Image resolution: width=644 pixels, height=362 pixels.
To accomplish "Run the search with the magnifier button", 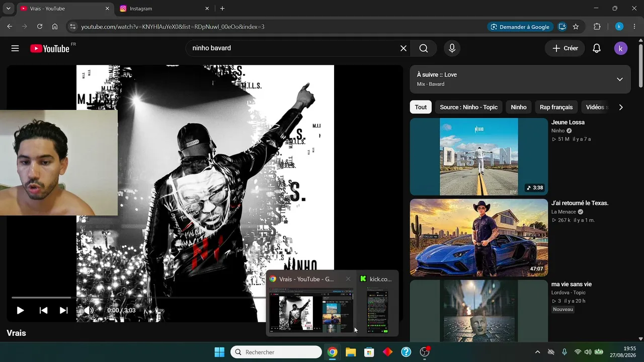I will (424, 48).
